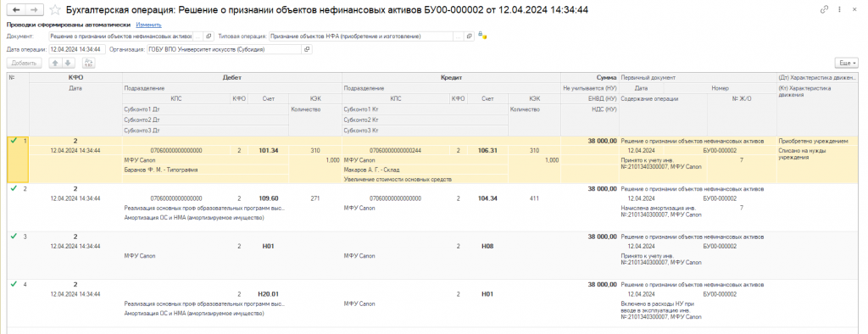This screenshot has height=334, width=868.
Task: Select debit account Н20.01 in entry 4
Action: 269,293
